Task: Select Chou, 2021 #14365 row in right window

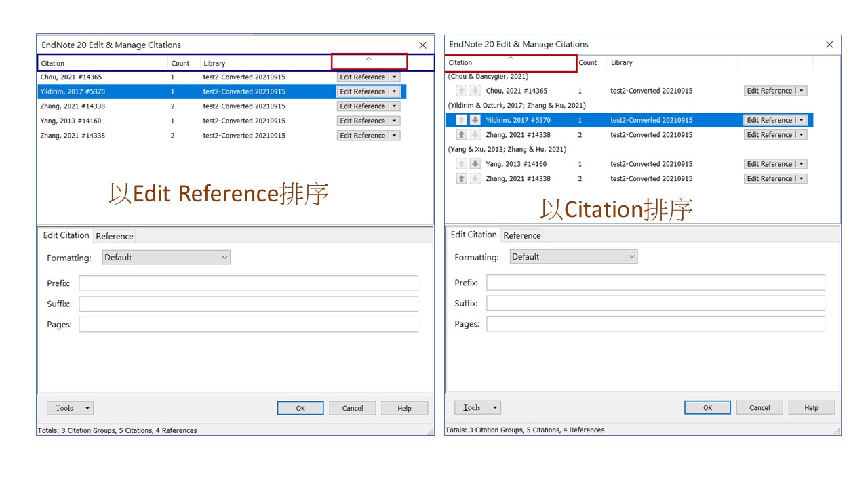Action: [629, 91]
